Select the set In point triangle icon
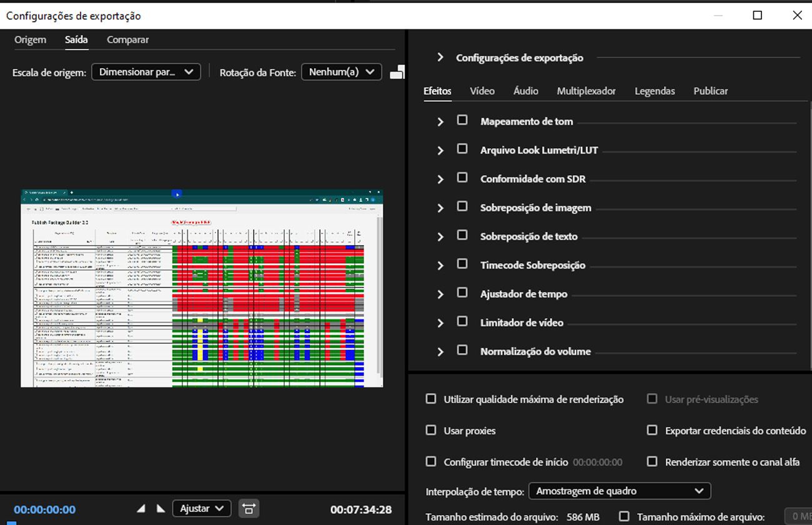Viewport: 812px width, 525px height. pyautogui.click(x=141, y=508)
